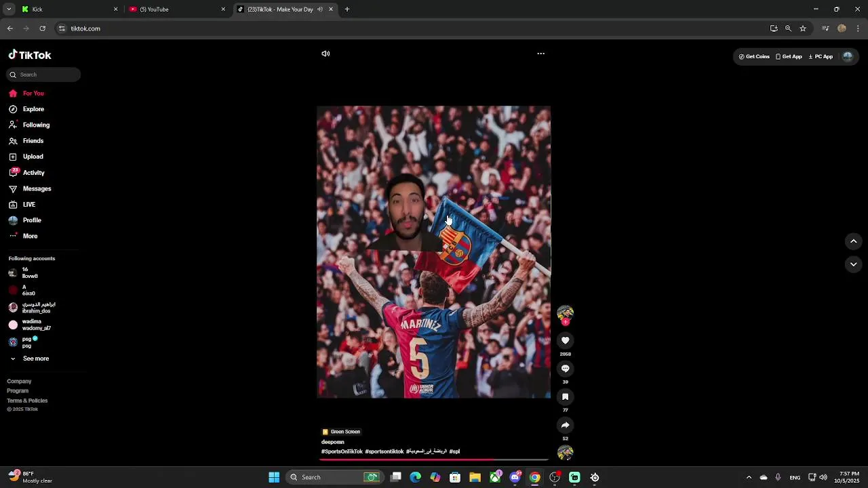868x488 pixels.
Task: Focus the TikTok search field
Action: (x=44, y=75)
